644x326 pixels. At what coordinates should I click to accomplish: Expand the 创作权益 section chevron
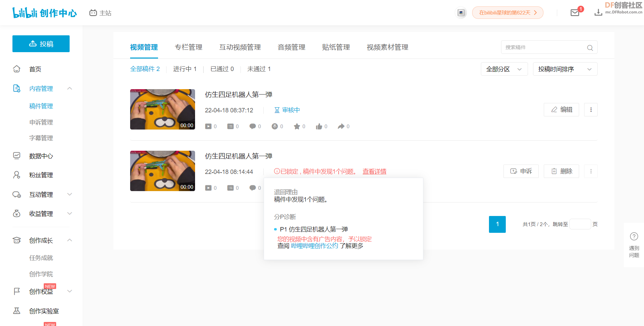(x=70, y=291)
